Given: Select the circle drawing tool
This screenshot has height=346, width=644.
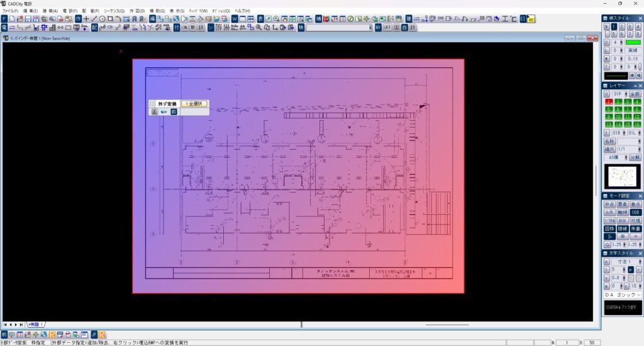Looking at the screenshot, I should pyautogui.click(x=102, y=19).
